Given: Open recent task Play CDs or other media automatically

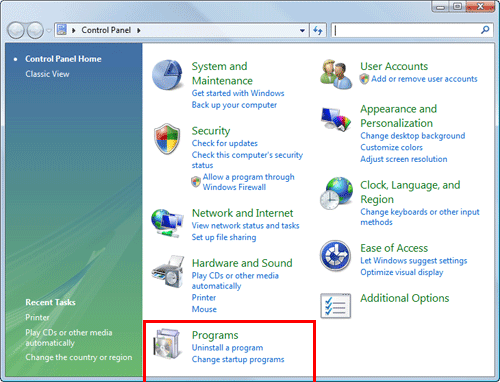Looking at the screenshot, I should [x=69, y=338].
